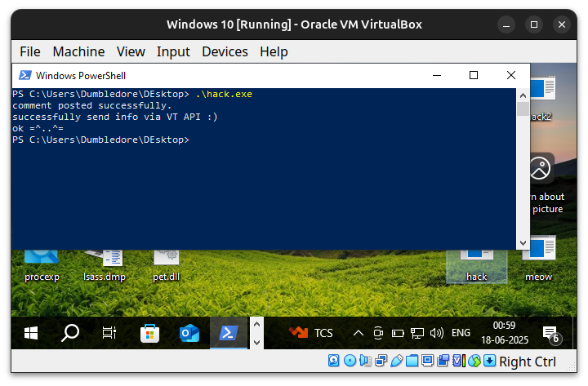Select the hack desktop icon
Screen dimensions: 588x386
coord(477,266)
